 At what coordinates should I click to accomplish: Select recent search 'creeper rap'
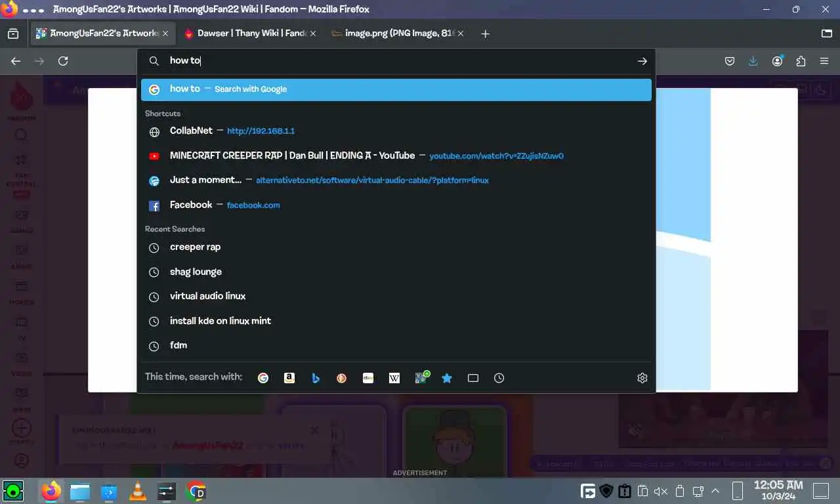pos(396,247)
